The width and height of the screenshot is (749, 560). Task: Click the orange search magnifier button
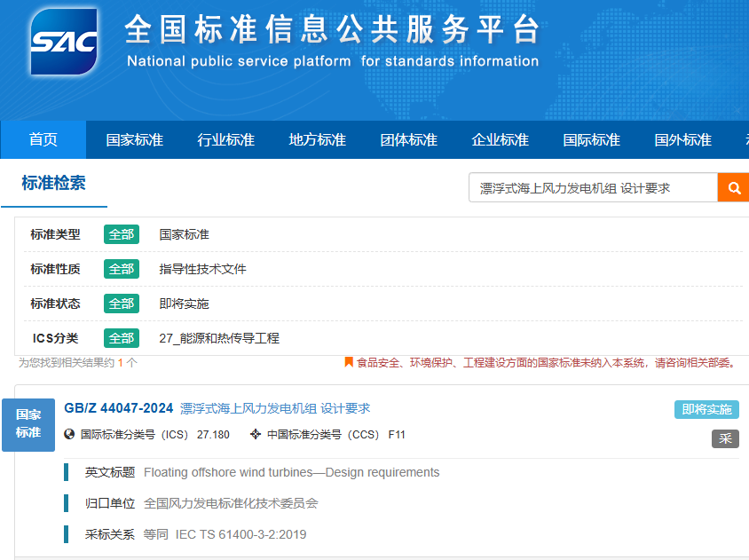(734, 188)
